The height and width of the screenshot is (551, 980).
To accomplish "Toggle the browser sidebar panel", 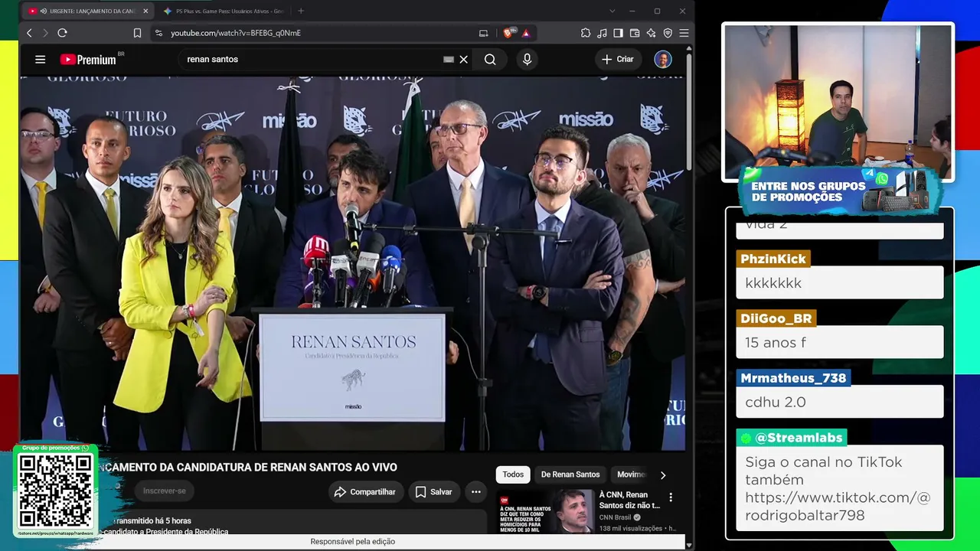I will tap(618, 33).
